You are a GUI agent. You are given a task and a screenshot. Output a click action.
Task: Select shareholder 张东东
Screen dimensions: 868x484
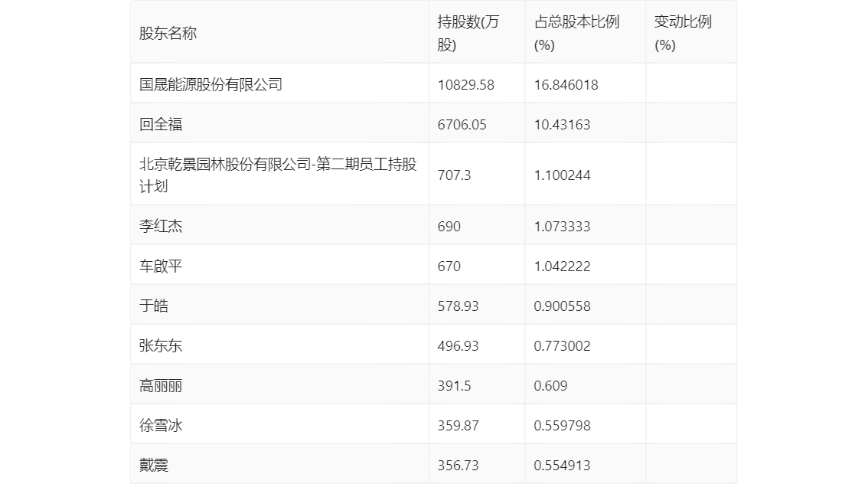click(161, 346)
